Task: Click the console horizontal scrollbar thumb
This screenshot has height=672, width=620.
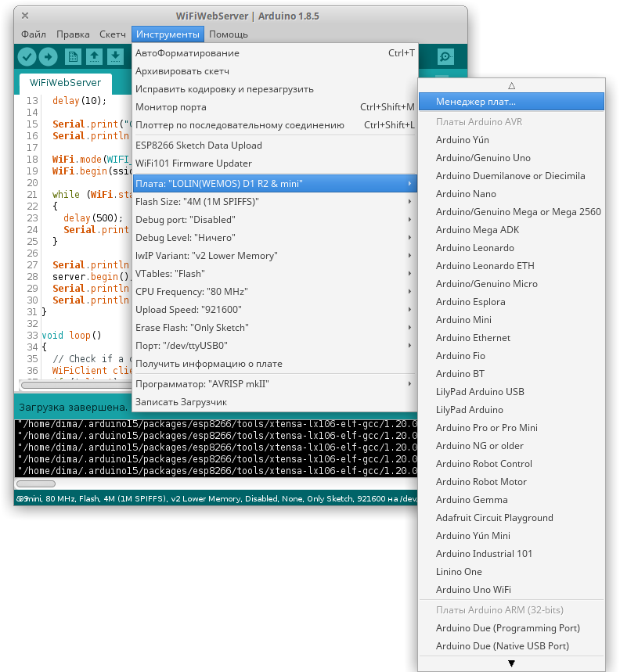Action: [36, 484]
